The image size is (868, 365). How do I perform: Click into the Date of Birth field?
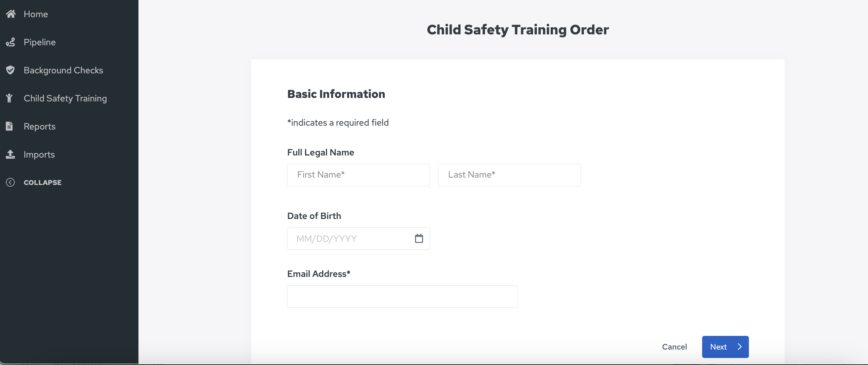point(358,239)
